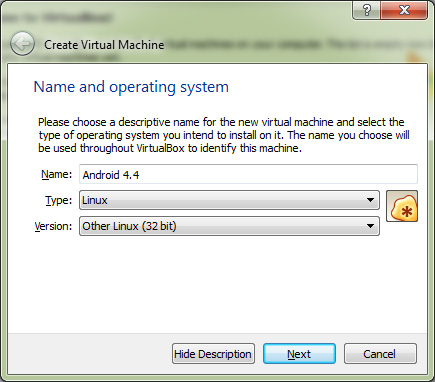Image resolution: width=435 pixels, height=382 pixels.
Task: Click the 'Name:' label
Action: (x=56, y=174)
